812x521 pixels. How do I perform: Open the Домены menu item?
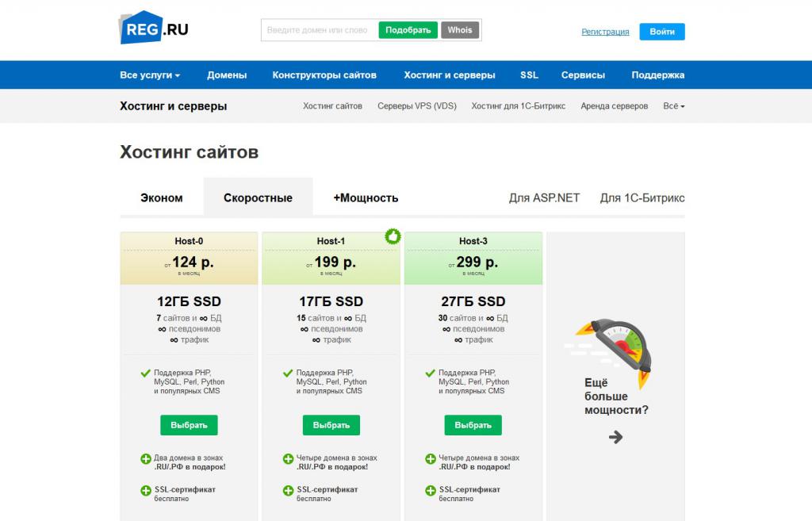[x=227, y=75]
